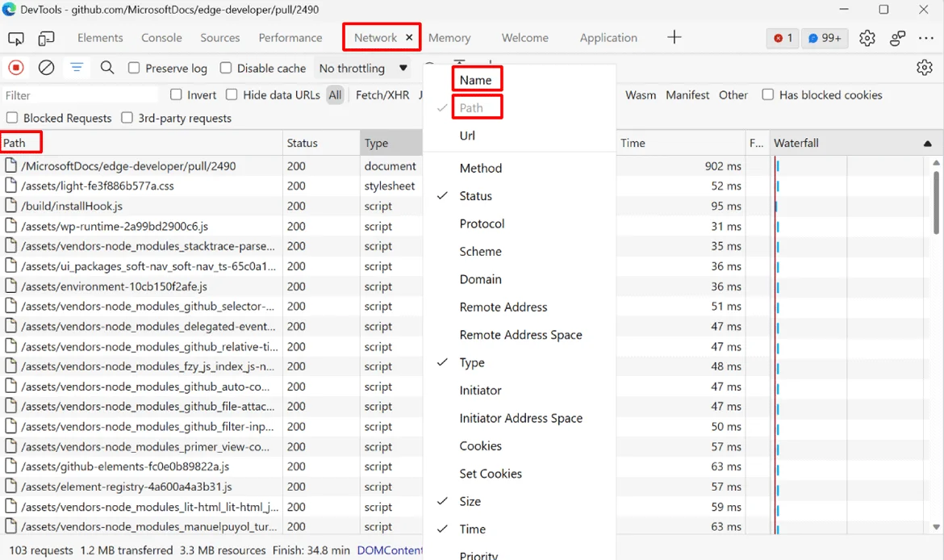The width and height of the screenshot is (944, 560).
Task: Select Name in column menu
Action: (x=475, y=80)
